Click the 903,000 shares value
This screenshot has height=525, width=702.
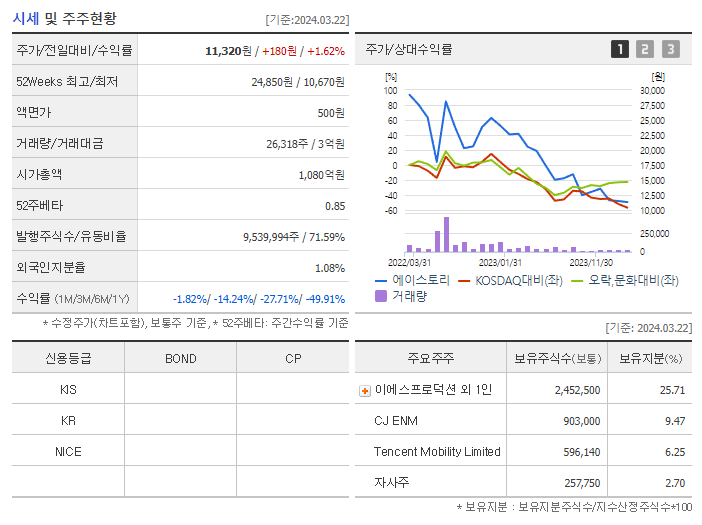click(581, 421)
